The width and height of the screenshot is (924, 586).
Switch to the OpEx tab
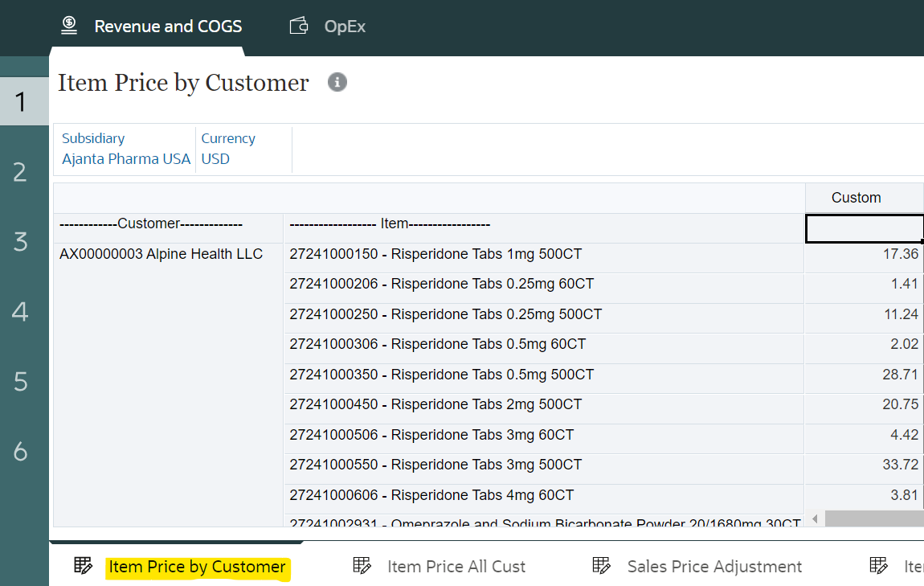(x=345, y=27)
